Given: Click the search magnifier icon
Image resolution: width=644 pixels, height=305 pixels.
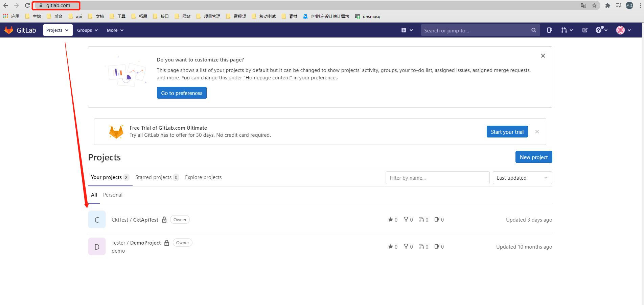Looking at the screenshot, I should click(534, 30).
